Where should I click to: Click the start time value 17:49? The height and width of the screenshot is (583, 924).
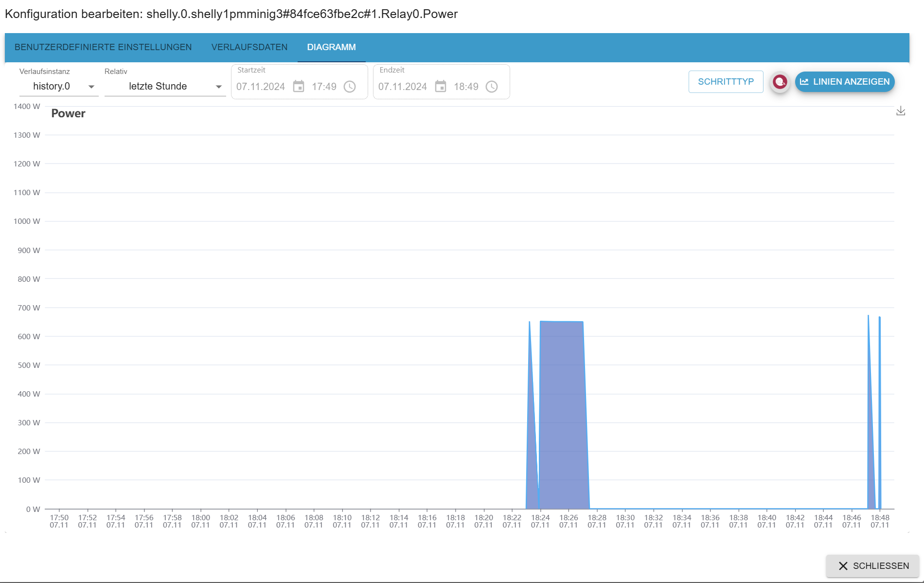[x=324, y=87]
